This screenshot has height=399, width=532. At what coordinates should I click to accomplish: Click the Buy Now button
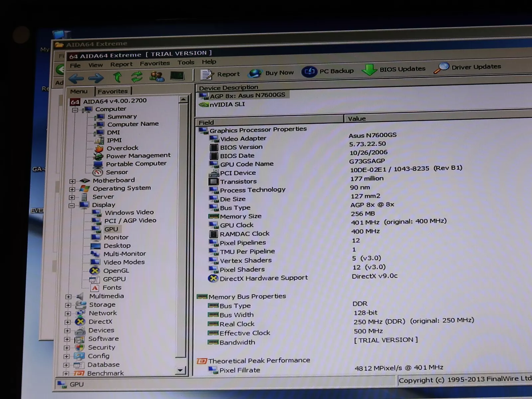pyautogui.click(x=271, y=73)
